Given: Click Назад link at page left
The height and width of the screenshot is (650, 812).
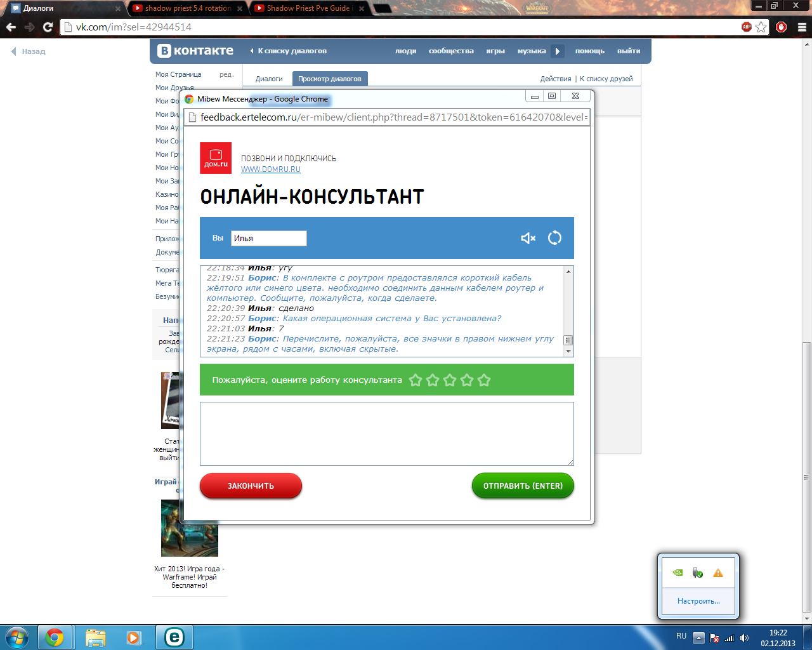Looking at the screenshot, I should [29, 51].
